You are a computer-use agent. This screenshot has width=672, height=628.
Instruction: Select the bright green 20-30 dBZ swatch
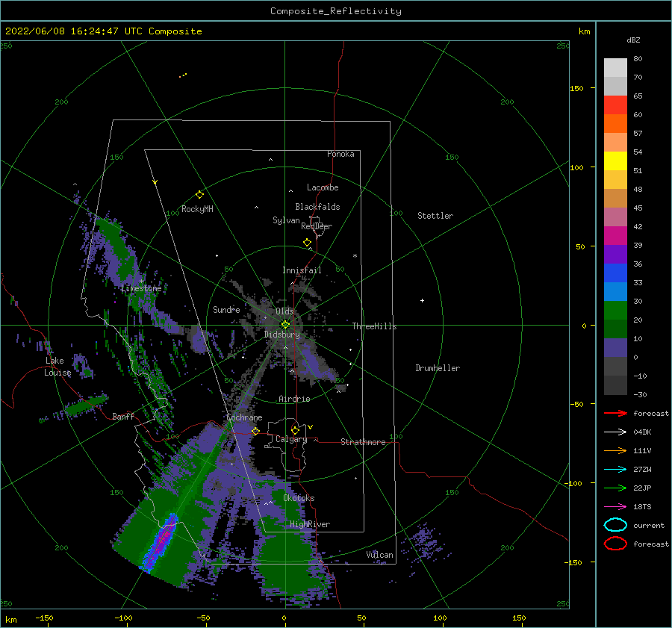(615, 311)
